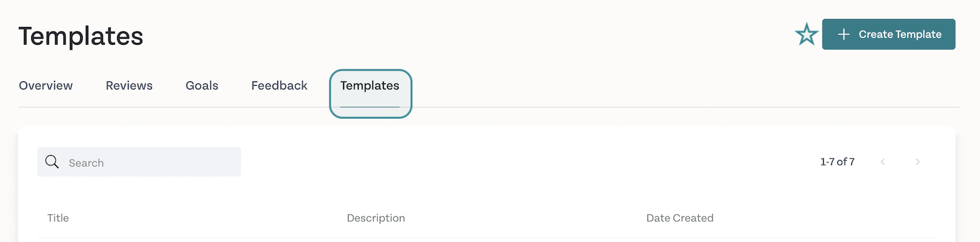This screenshot has width=980, height=242.
Task: Click the star favorite icon
Action: click(x=806, y=34)
